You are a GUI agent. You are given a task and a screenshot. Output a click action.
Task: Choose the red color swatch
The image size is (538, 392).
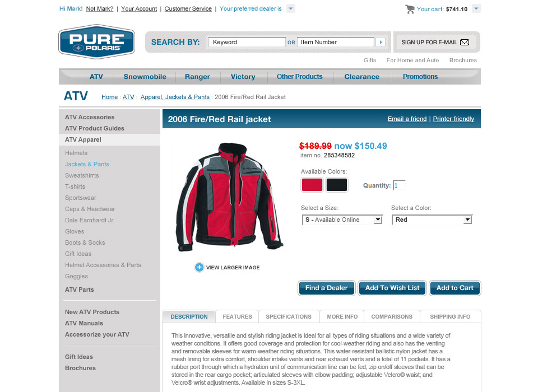[x=312, y=185]
